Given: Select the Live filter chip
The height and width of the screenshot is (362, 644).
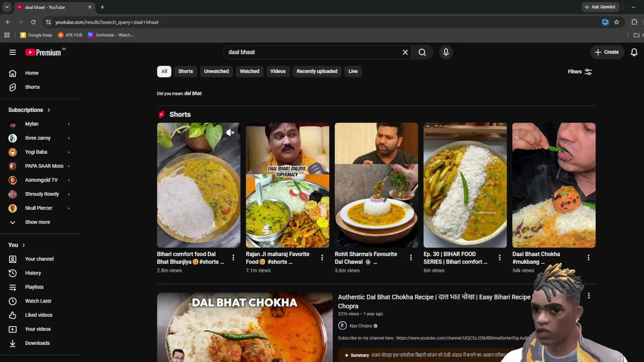Looking at the screenshot, I should (x=353, y=71).
